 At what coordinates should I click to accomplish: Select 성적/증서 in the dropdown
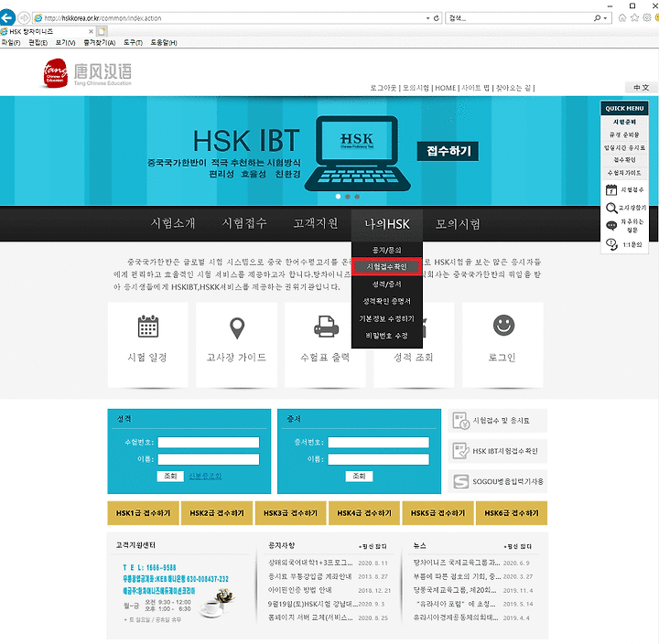386,284
